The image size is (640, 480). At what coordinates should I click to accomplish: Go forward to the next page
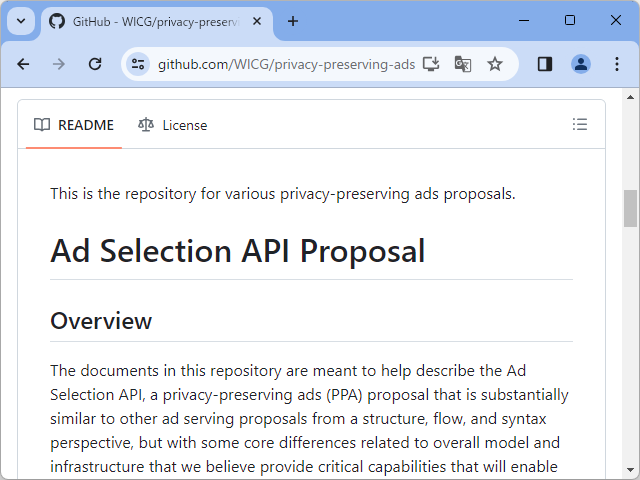(59, 64)
